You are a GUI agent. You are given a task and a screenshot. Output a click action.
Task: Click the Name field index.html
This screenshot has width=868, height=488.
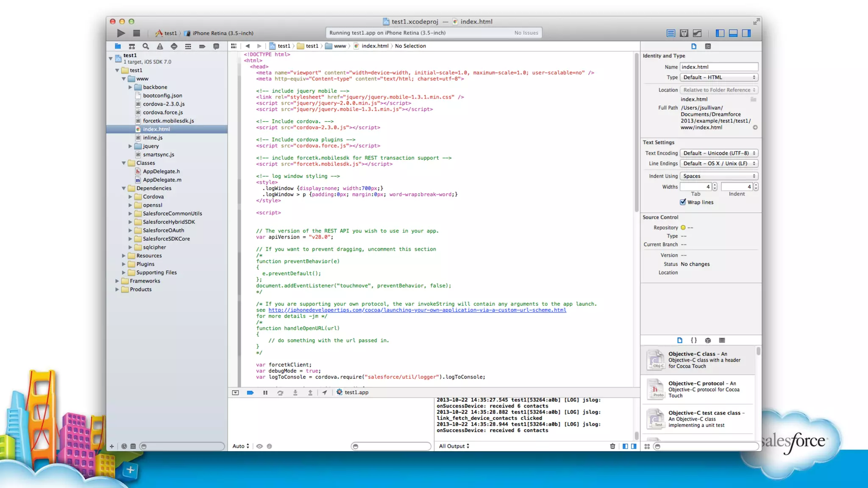click(719, 67)
